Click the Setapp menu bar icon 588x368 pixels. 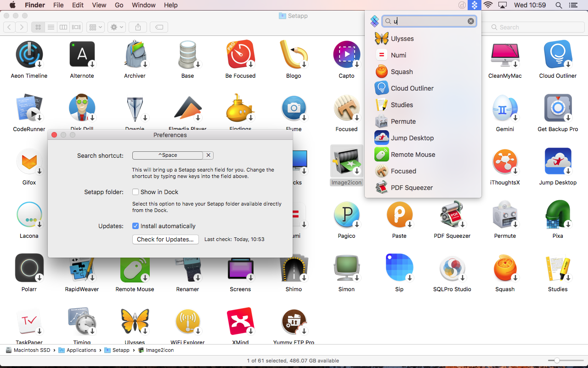coord(475,5)
